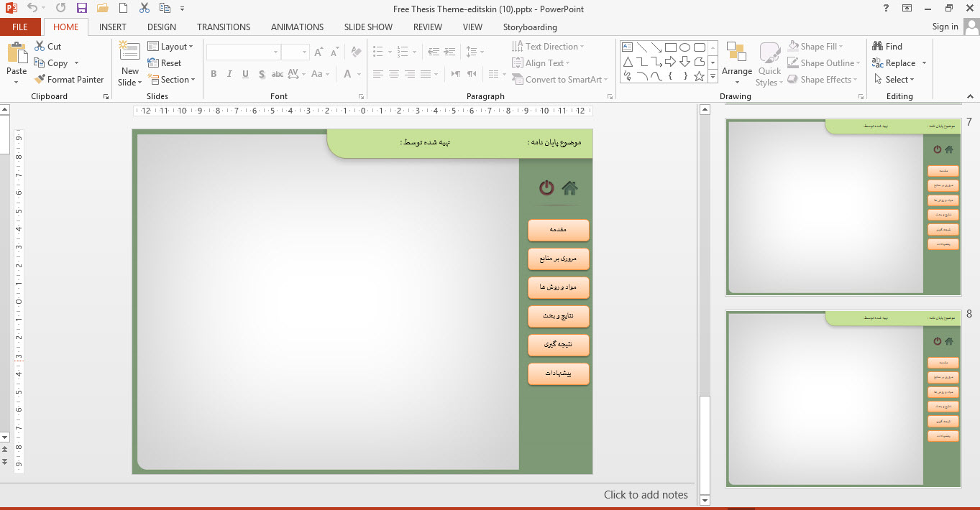Click the Undo icon in Quick Access Toolbar
The height and width of the screenshot is (510, 980).
[32, 8]
